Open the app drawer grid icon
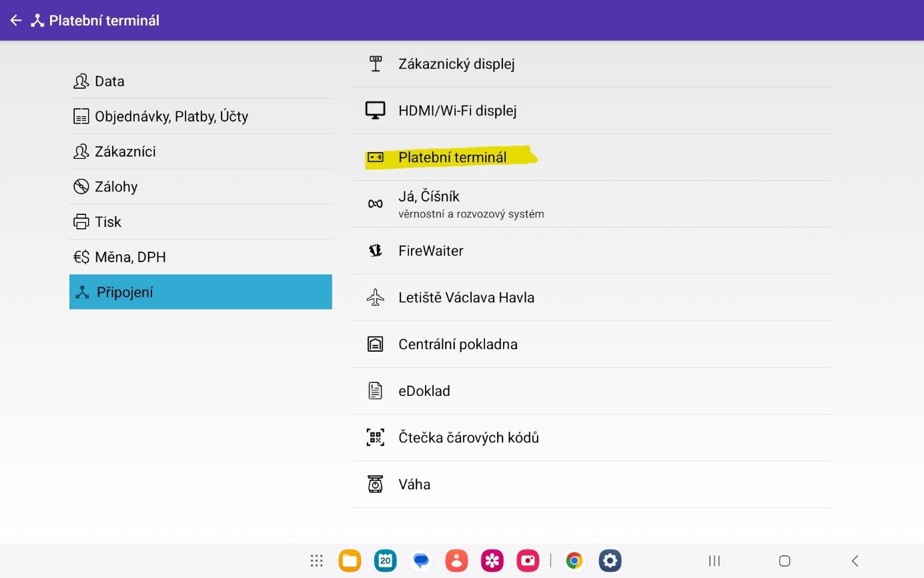This screenshot has height=578, width=924. point(317,561)
